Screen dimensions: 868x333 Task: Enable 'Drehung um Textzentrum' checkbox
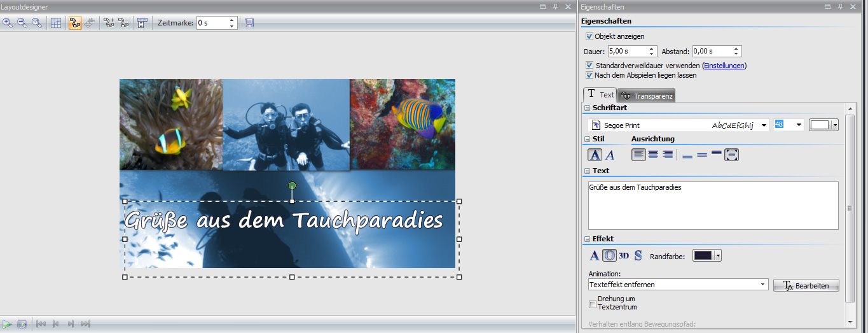click(593, 303)
